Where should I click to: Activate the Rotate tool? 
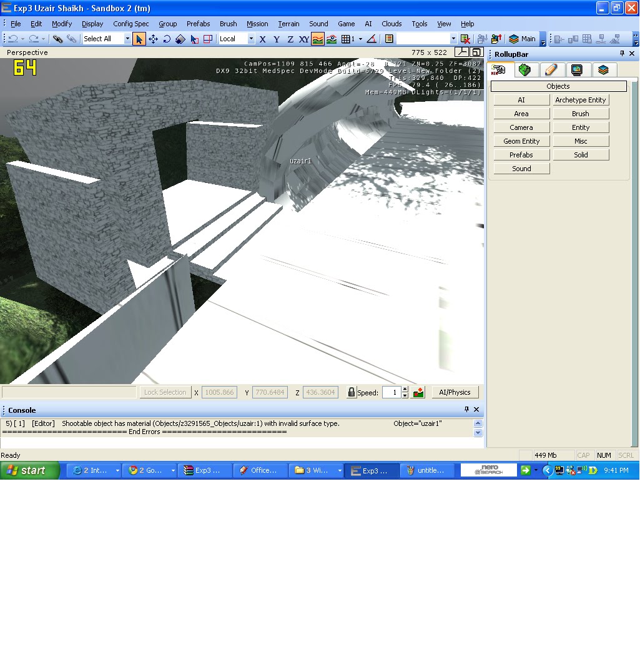167,39
